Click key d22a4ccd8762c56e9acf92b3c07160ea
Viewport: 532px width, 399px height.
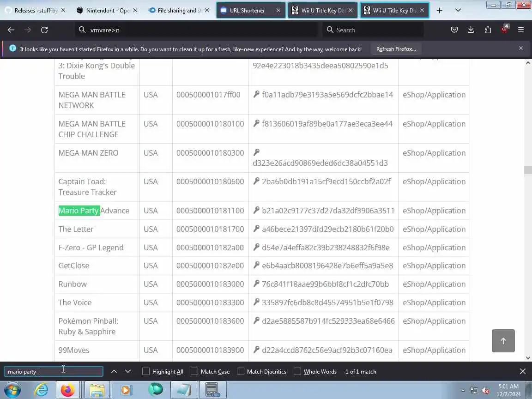(327, 350)
